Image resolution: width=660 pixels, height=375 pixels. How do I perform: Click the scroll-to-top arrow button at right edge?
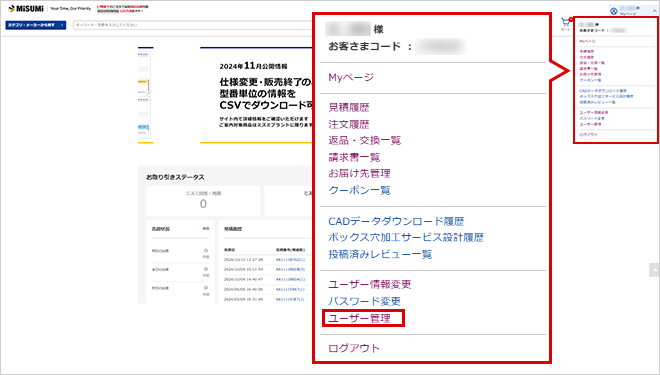point(655,270)
